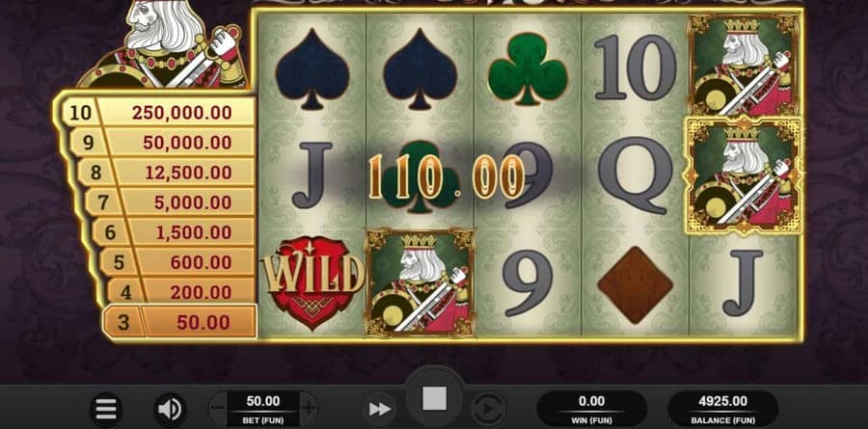Select the 3 row paying 50.00
The image size is (868, 429).
tap(180, 322)
